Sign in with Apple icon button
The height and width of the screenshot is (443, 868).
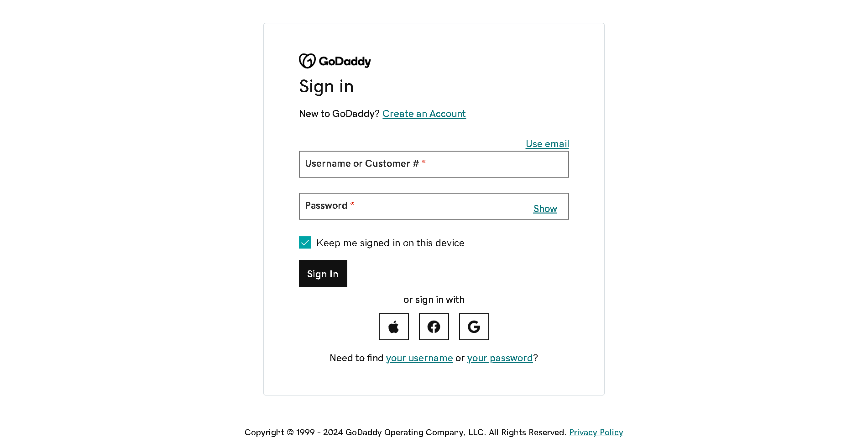coord(394,327)
